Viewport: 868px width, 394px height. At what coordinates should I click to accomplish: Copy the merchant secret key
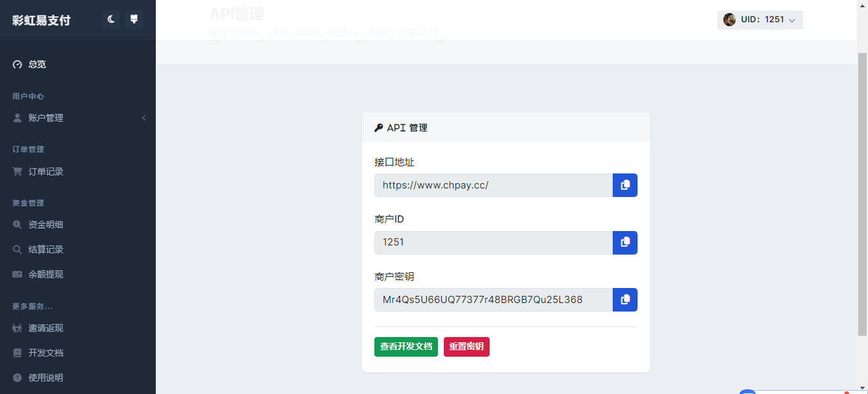[624, 300]
